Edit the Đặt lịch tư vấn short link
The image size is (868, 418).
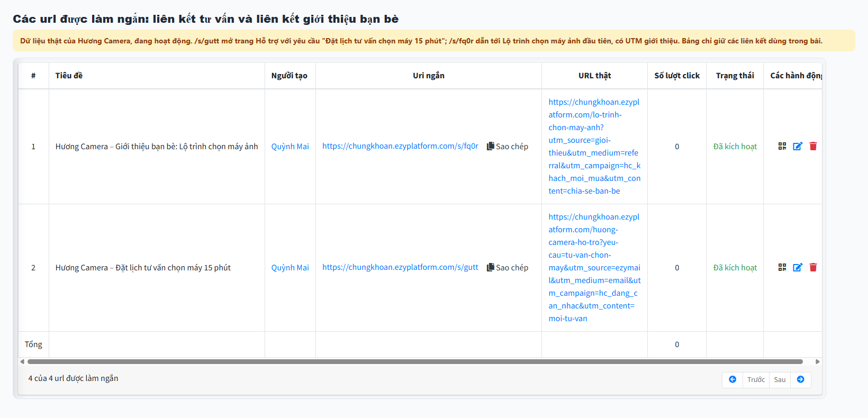pyautogui.click(x=798, y=267)
